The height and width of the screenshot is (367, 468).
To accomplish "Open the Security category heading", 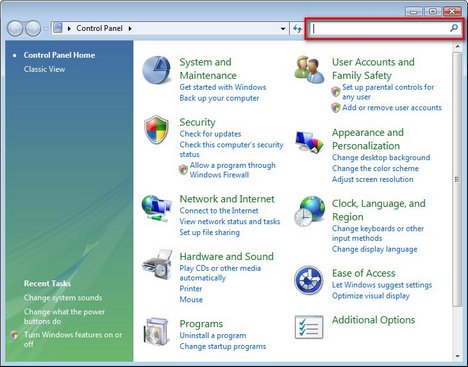I will 197,122.
